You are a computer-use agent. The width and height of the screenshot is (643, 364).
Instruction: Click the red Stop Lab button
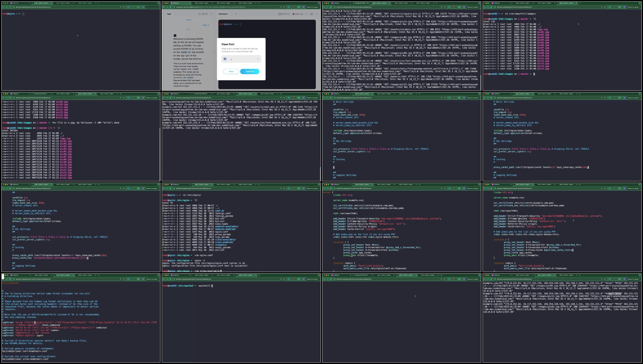tap(298, 14)
